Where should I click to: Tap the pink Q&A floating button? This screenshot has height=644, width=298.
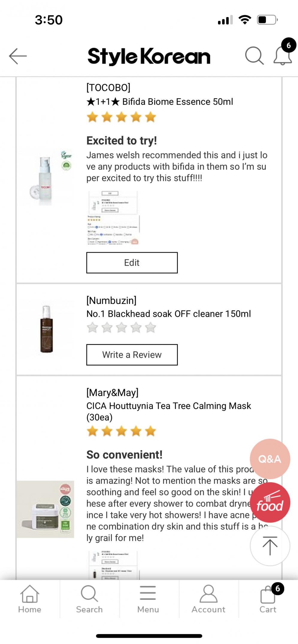pos(270,459)
